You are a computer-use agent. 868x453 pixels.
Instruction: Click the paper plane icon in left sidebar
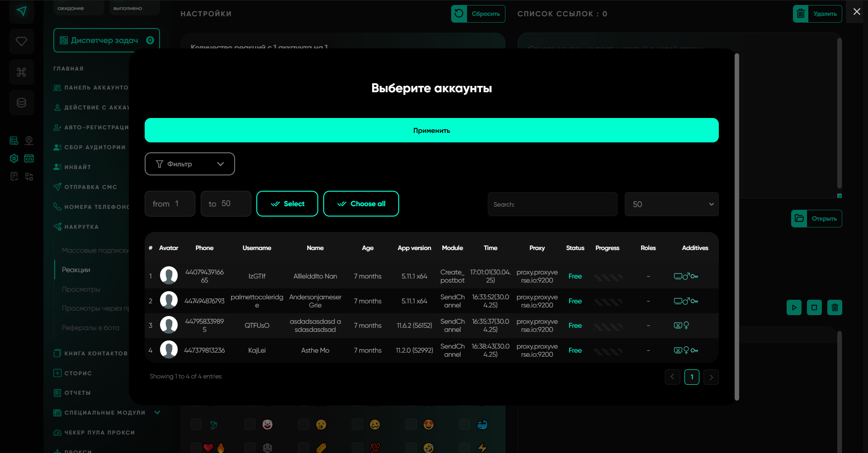point(21,11)
